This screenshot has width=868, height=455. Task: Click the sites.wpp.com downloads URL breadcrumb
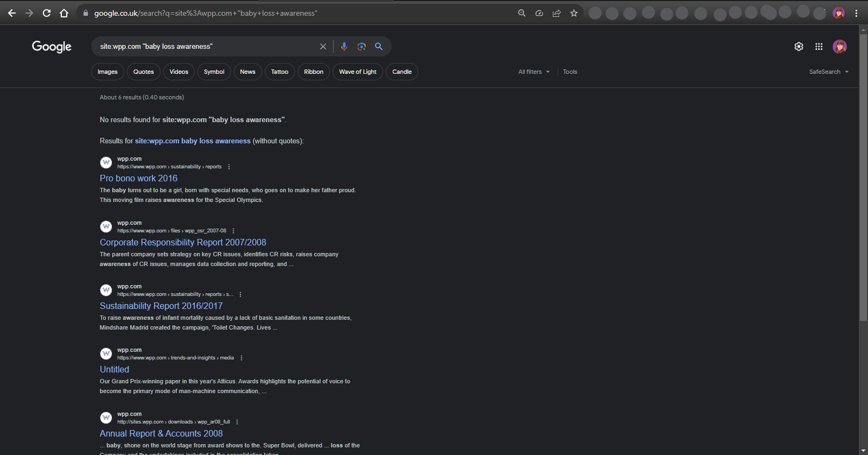174,422
